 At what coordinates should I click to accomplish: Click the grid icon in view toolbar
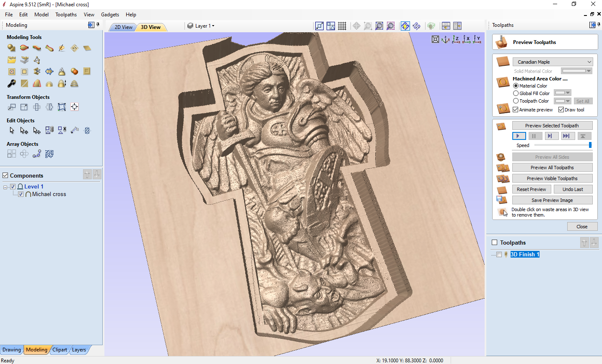[x=342, y=26]
